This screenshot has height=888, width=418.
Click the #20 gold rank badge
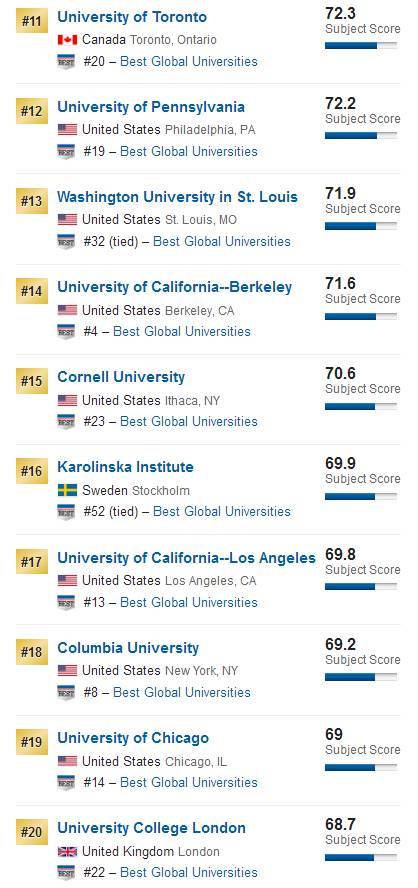[32, 832]
